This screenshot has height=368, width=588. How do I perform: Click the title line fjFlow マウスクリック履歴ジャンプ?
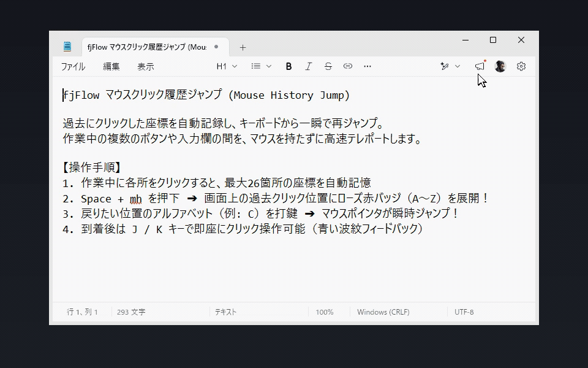click(x=206, y=95)
